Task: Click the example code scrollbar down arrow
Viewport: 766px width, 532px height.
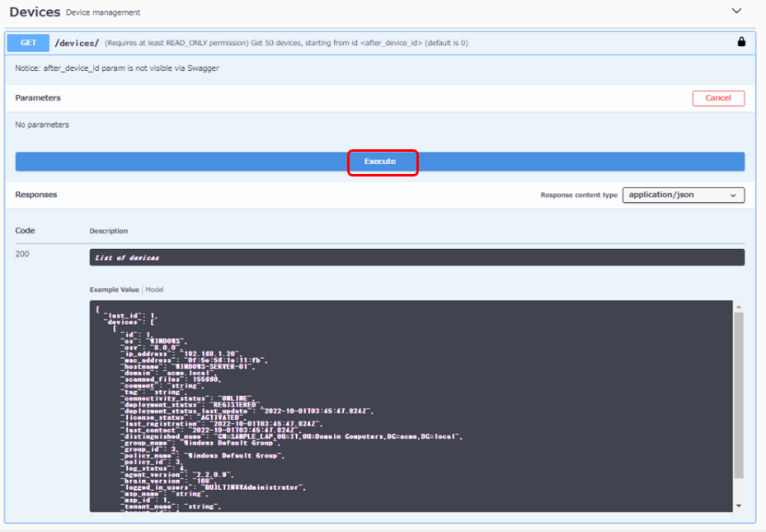Action: [x=738, y=506]
